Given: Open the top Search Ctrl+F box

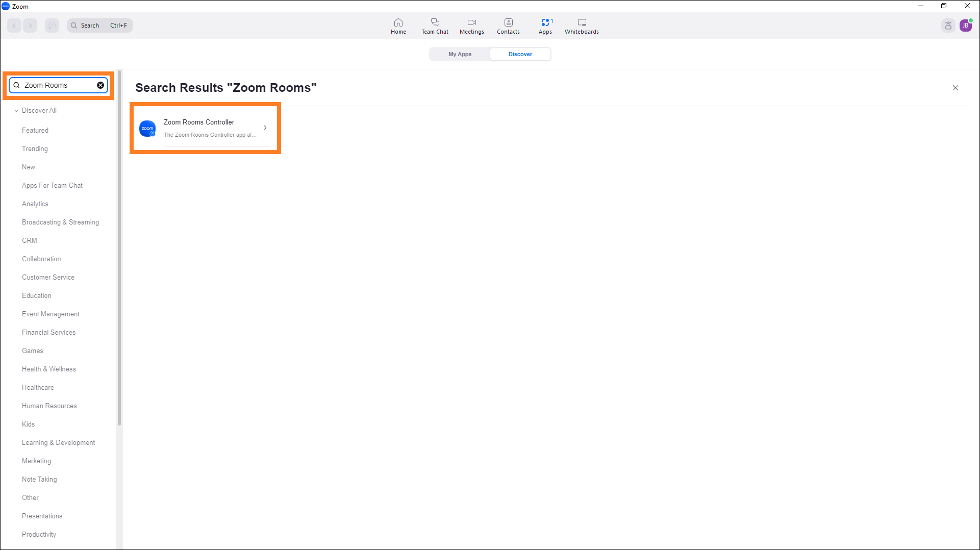Looking at the screenshot, I should tap(100, 26).
